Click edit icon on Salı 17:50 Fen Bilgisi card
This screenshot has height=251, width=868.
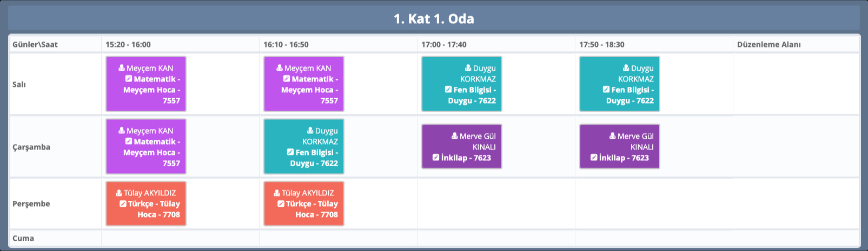point(606,90)
